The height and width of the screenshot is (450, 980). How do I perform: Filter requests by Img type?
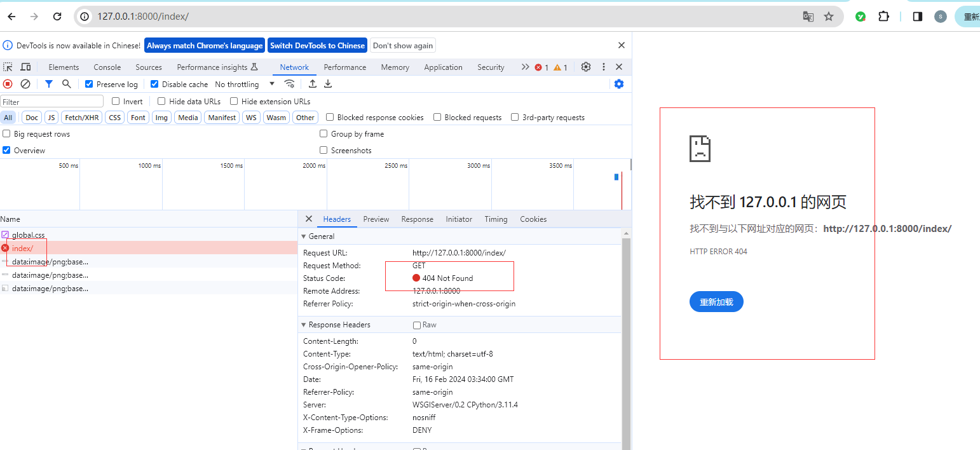(162, 117)
